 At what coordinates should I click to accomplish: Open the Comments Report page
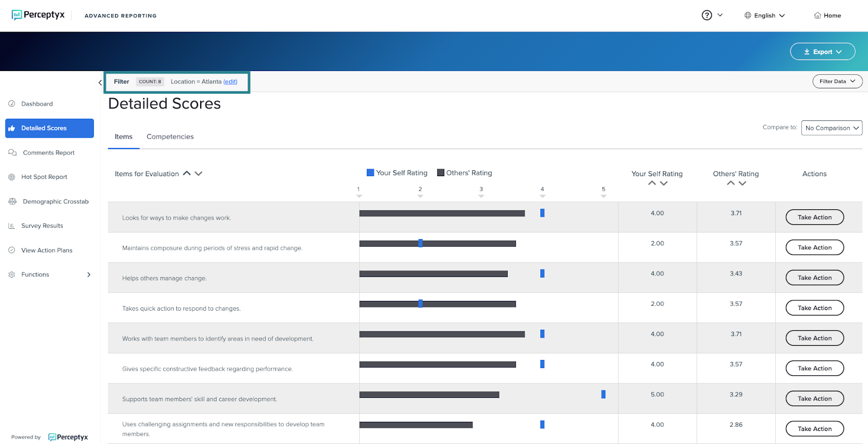49,153
